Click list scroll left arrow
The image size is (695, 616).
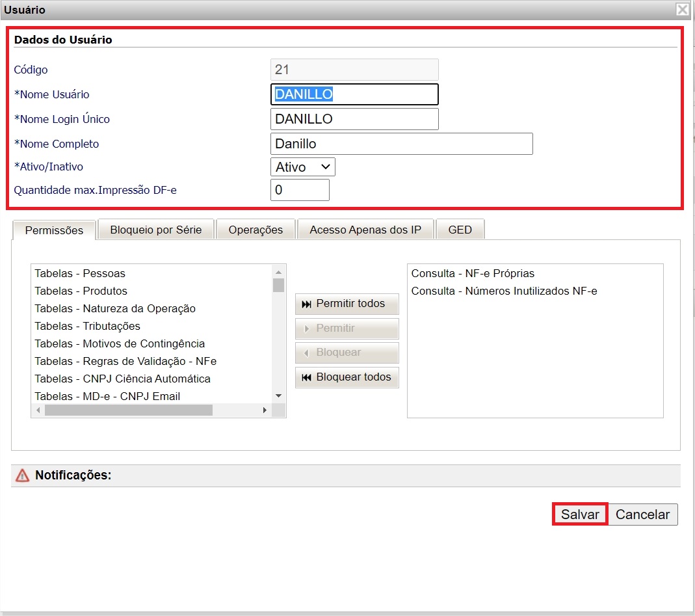click(x=38, y=410)
